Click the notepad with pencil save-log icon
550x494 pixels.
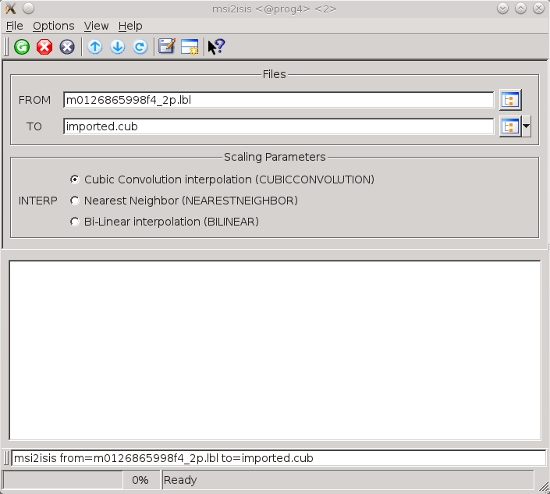pyautogui.click(x=167, y=46)
